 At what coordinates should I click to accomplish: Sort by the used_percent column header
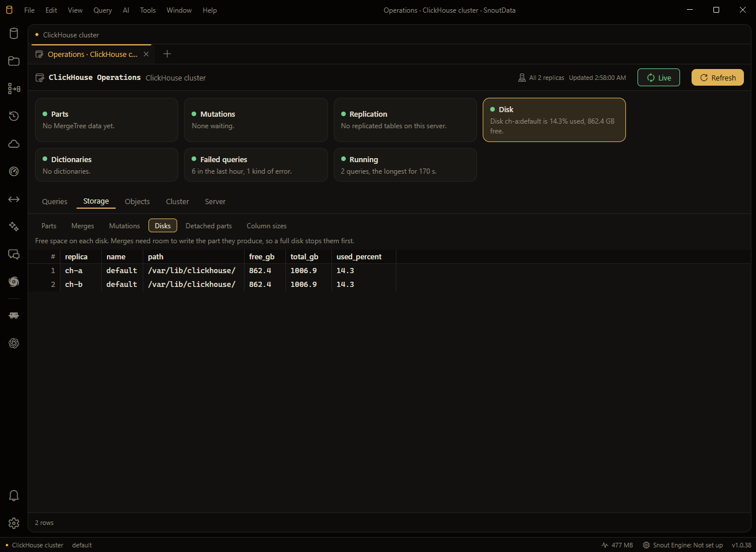[x=364, y=256]
